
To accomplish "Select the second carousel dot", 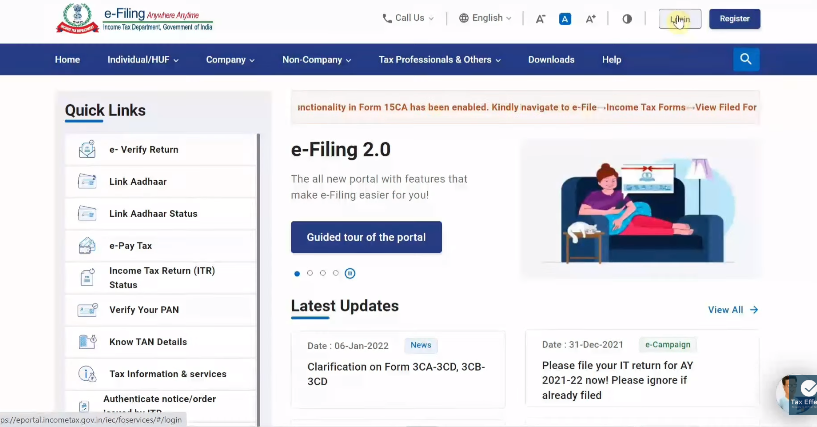I will (310, 273).
